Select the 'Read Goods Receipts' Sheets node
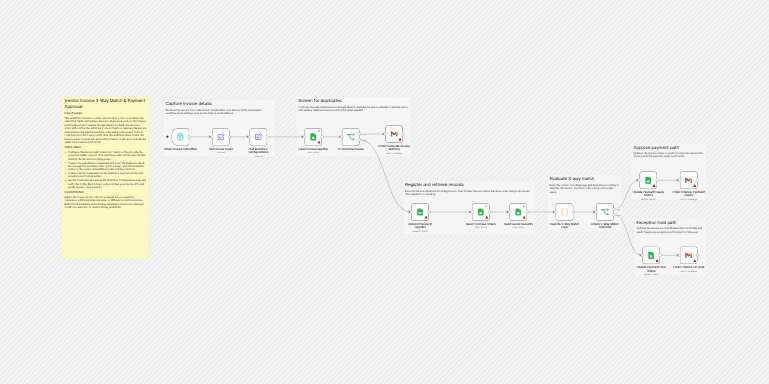This screenshot has width=769, height=384. pyautogui.click(x=518, y=212)
